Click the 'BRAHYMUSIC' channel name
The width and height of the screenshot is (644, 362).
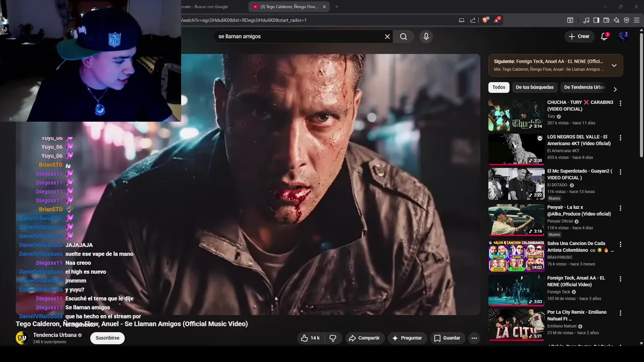click(560, 257)
